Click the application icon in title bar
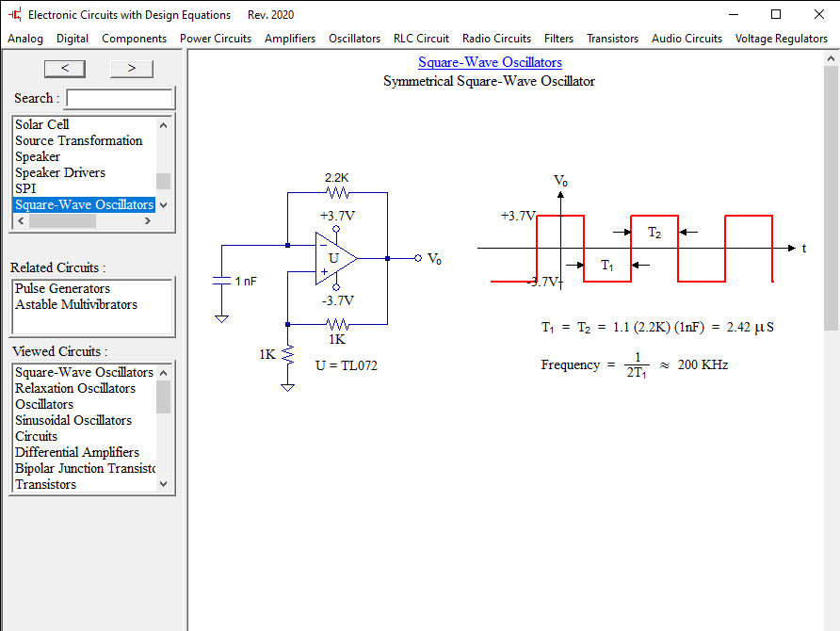 point(15,14)
